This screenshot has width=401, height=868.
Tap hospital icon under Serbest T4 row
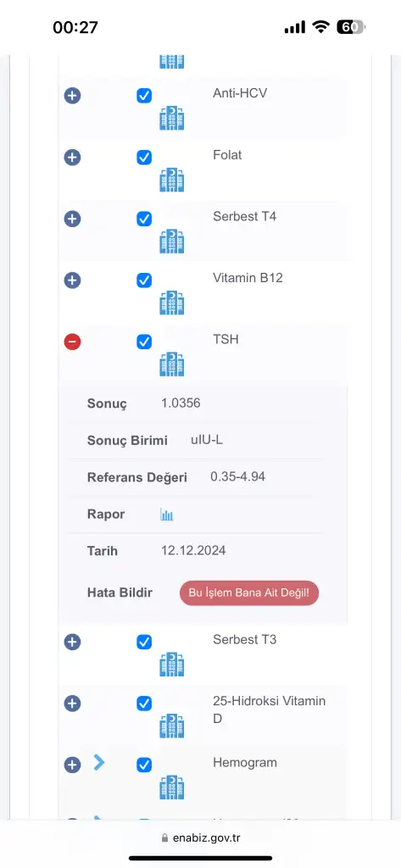[172, 242]
